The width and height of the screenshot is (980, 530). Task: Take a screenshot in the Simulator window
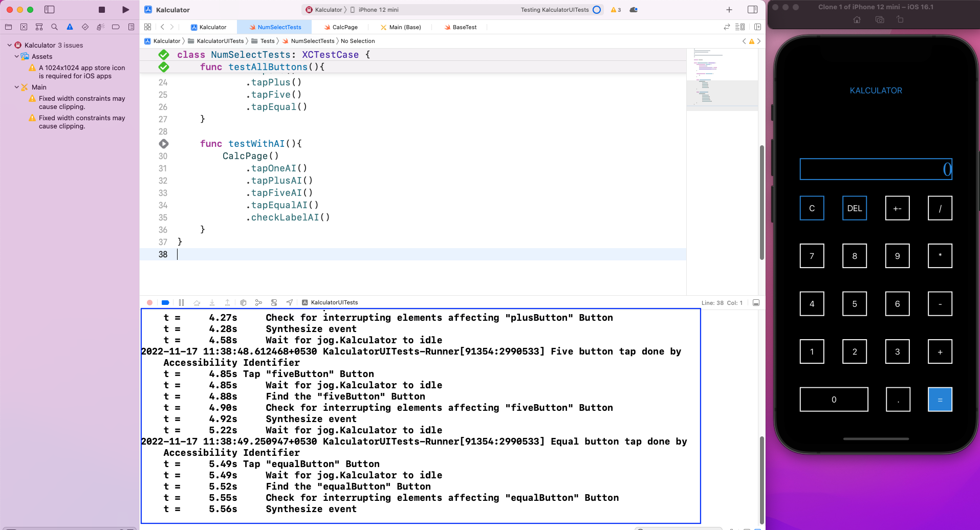pyautogui.click(x=880, y=19)
